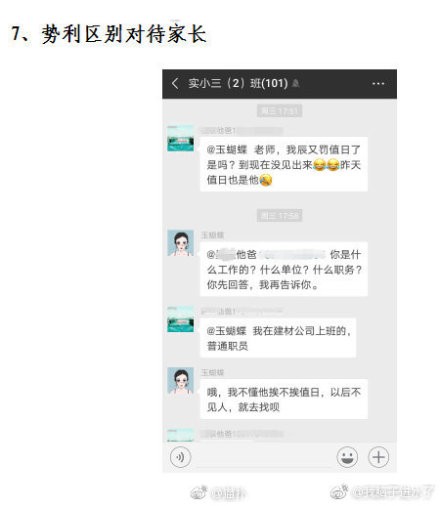
Task: Open the emoji smiley picker
Action: (347, 457)
